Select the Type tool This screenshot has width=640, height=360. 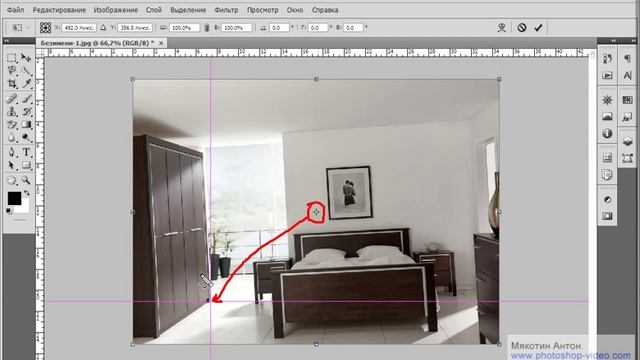(x=26, y=152)
